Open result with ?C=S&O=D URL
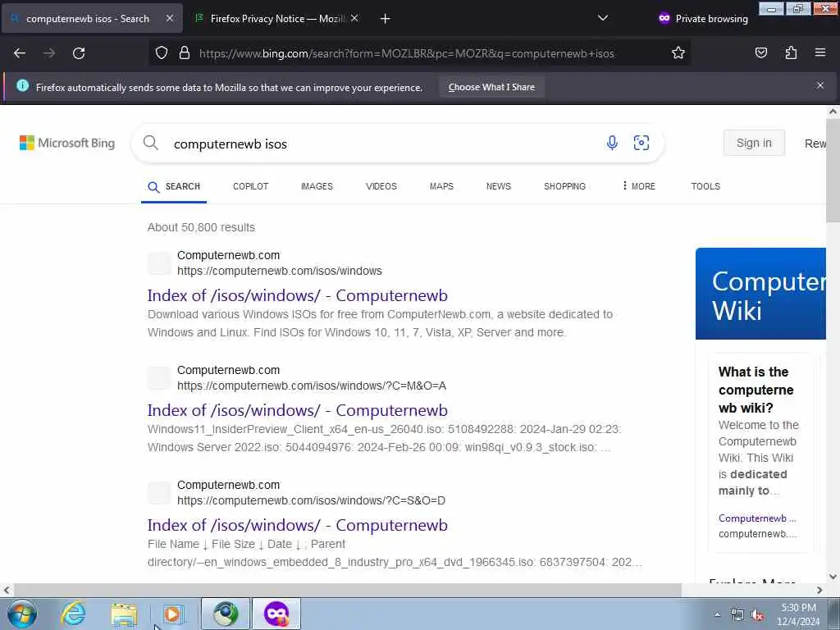Viewport: 840px width, 630px height. point(297,524)
